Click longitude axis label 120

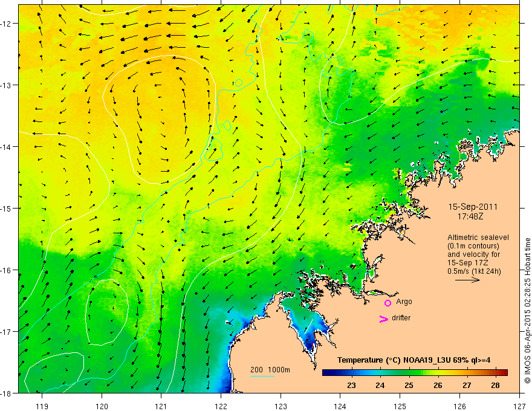102,406
